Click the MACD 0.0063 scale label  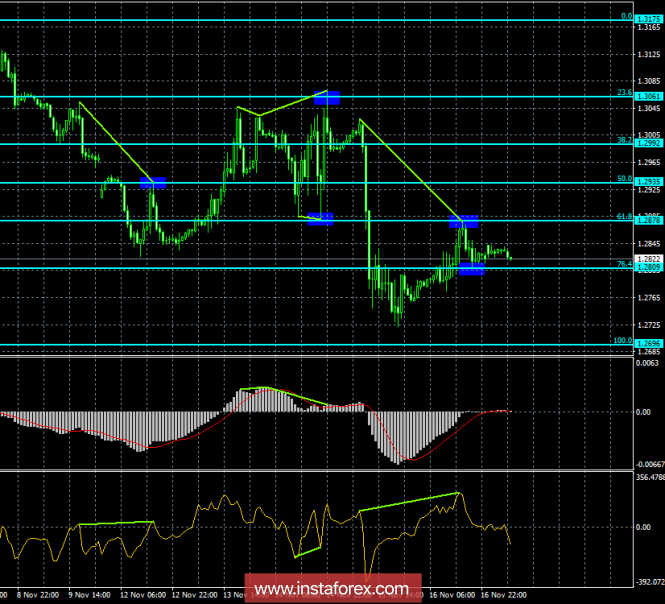[x=648, y=366]
